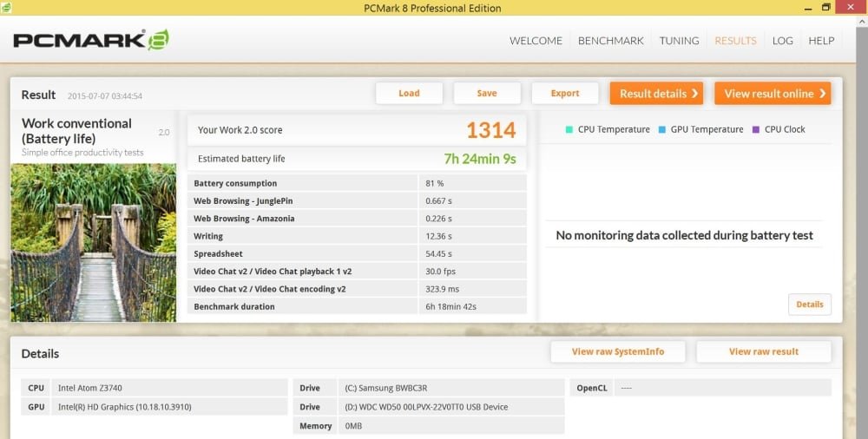Click the jungle bridge thumbnail image

click(94, 242)
